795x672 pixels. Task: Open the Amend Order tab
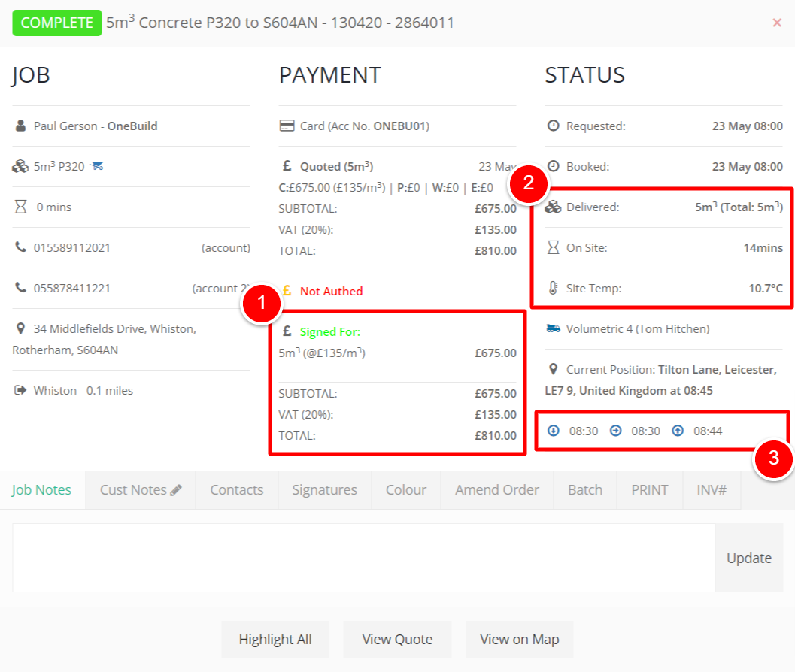point(496,490)
